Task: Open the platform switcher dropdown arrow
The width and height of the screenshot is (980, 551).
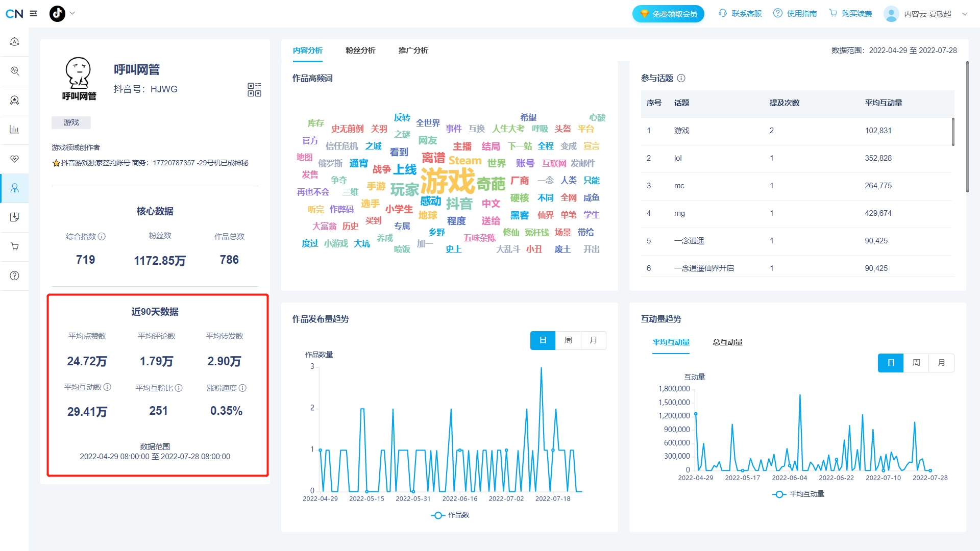Action: coord(72,13)
